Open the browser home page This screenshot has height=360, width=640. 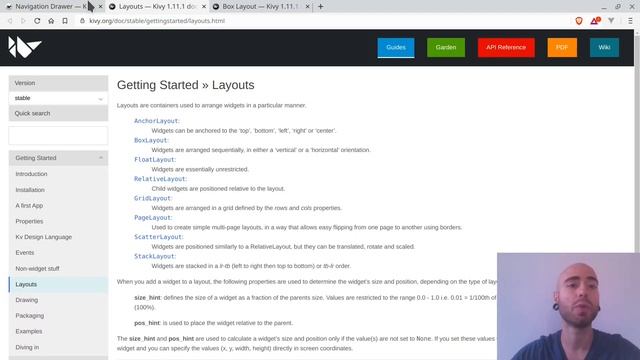(51, 21)
